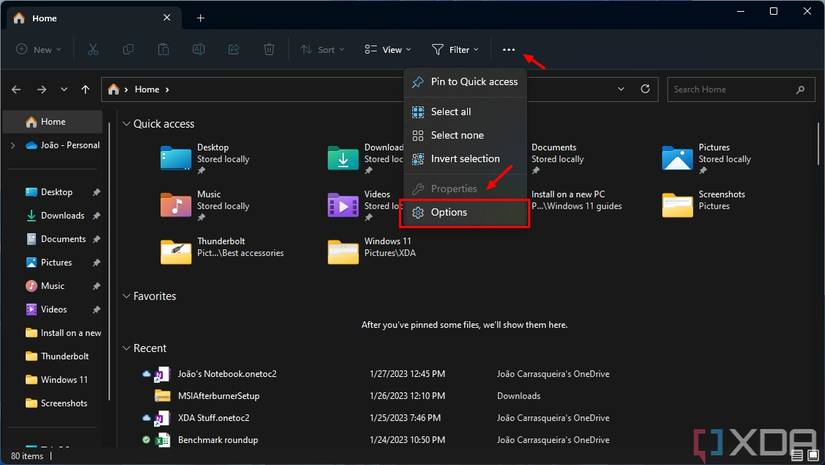Image resolution: width=825 pixels, height=465 pixels.
Task: Collapse the Quick access section
Action: [126, 124]
